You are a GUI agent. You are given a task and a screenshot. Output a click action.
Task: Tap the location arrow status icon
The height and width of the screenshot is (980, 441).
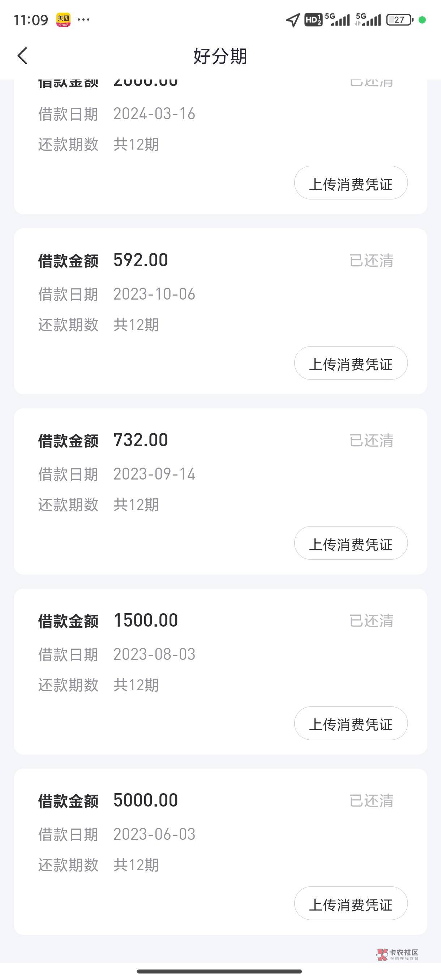point(292,20)
